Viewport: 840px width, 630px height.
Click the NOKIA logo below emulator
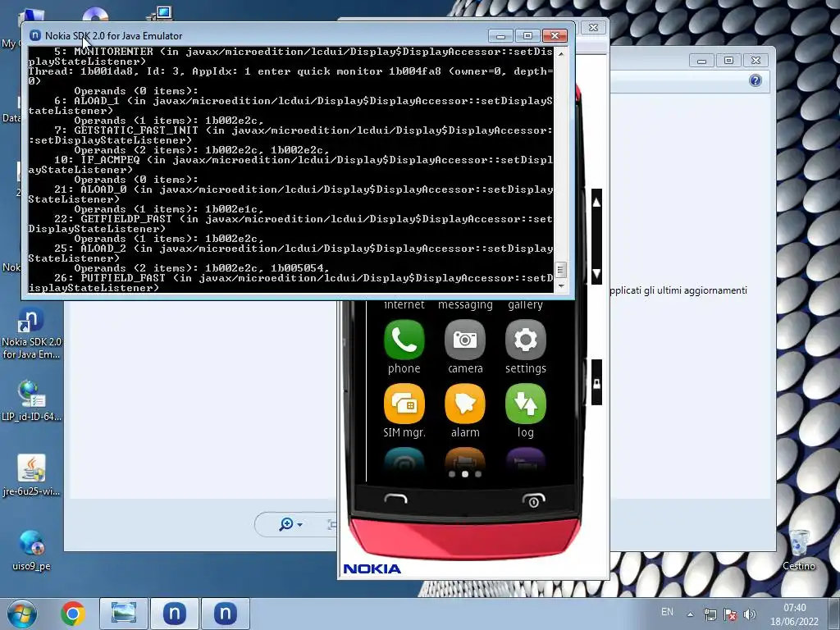coord(372,569)
